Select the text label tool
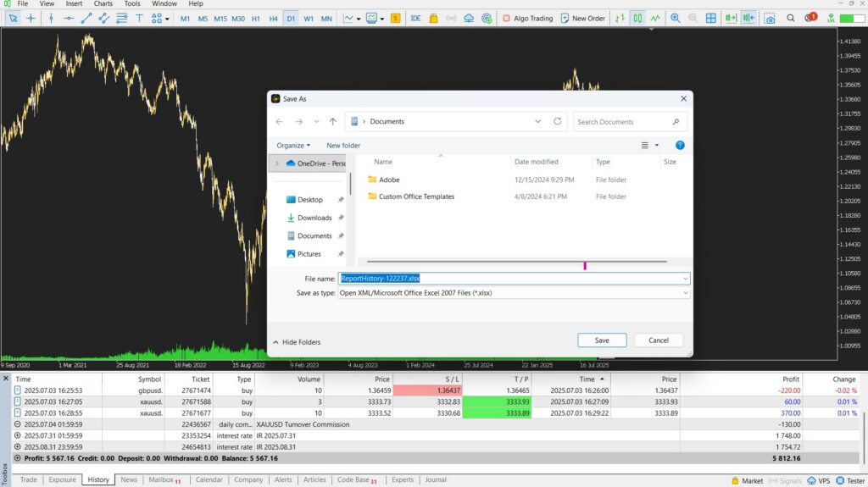The height and width of the screenshot is (487, 868). click(139, 19)
